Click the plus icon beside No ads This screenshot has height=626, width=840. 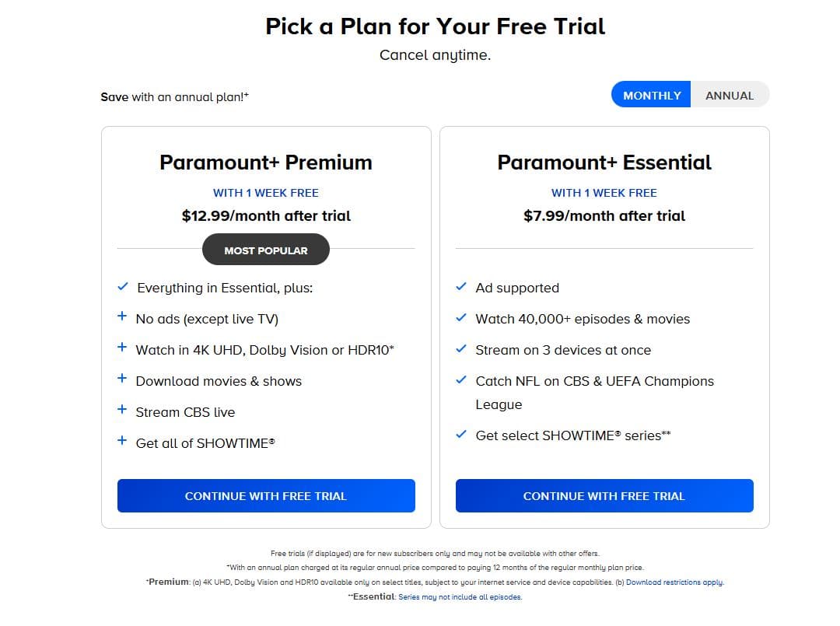pos(122,317)
